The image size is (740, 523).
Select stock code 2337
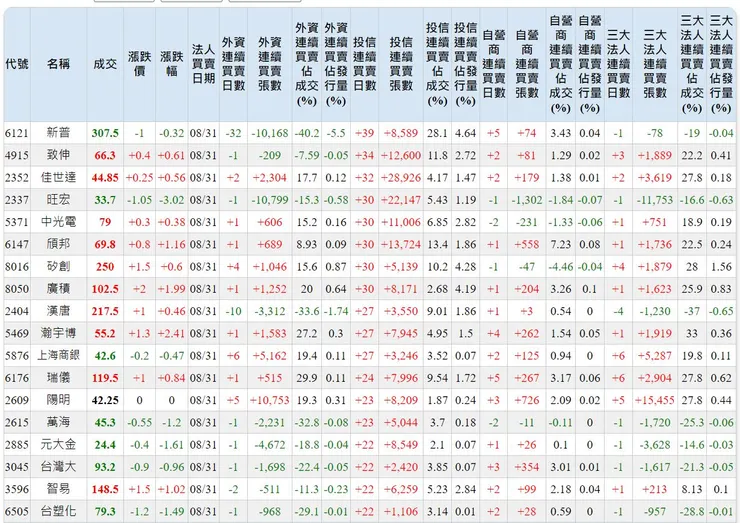(17, 200)
